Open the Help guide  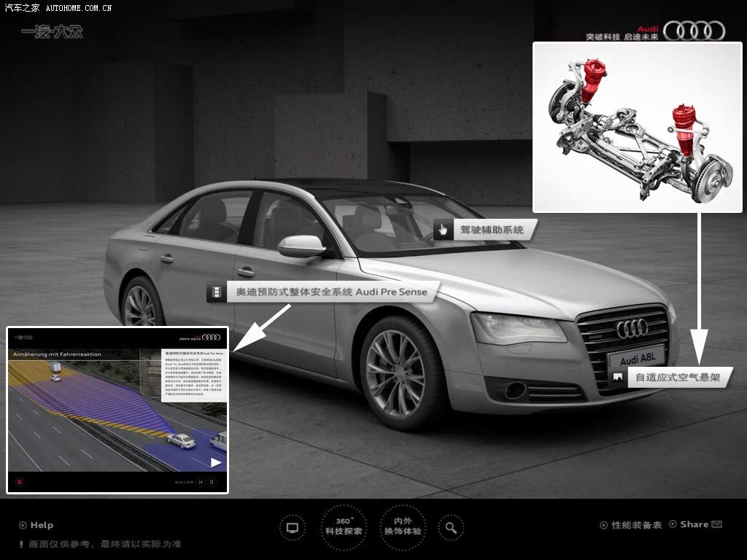pyautogui.click(x=36, y=525)
